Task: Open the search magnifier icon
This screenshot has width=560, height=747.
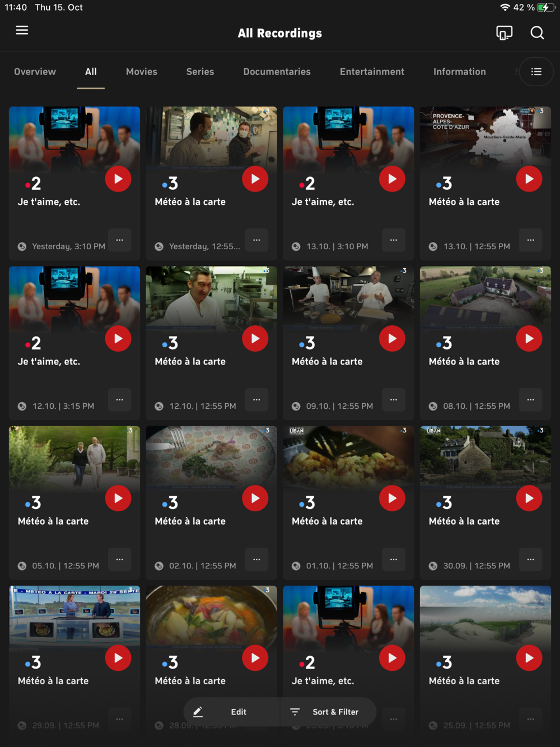Action: pos(537,33)
